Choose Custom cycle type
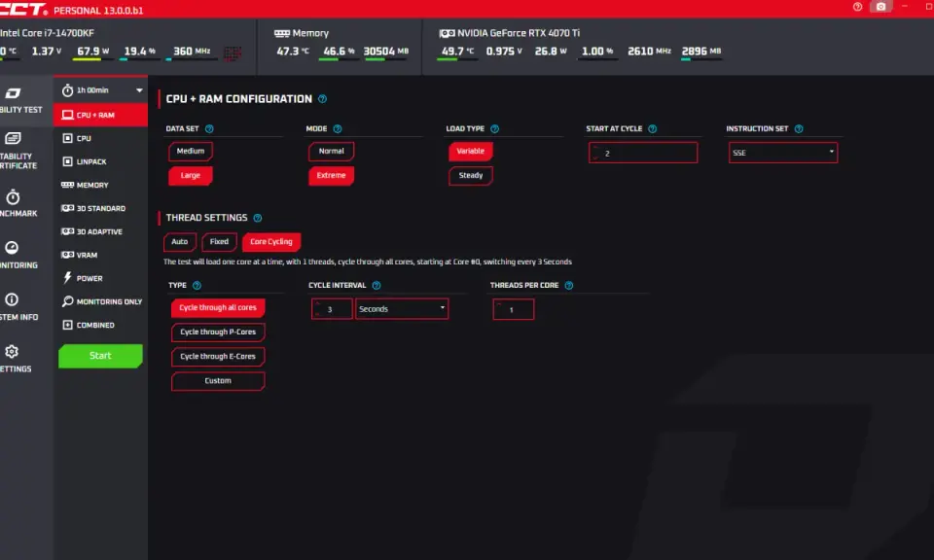Screen dimensions: 934x560 pos(218,381)
